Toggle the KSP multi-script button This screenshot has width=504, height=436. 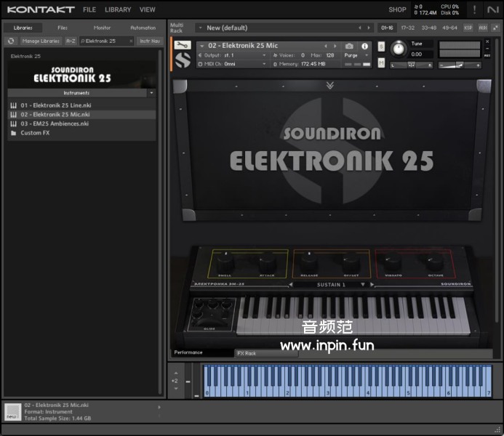click(468, 28)
